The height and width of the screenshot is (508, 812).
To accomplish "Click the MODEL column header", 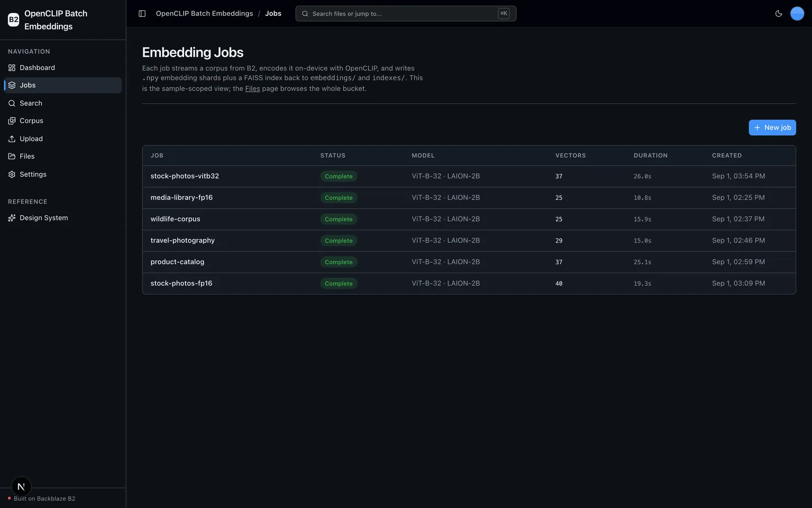I will point(423,155).
